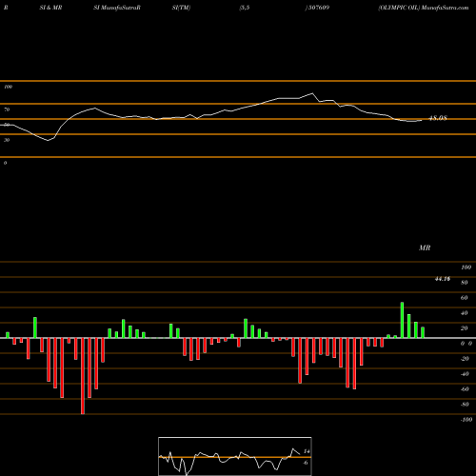This screenshot has height=476, width=476.
Task: Click the MR axis label -80
Action: click(465, 405)
